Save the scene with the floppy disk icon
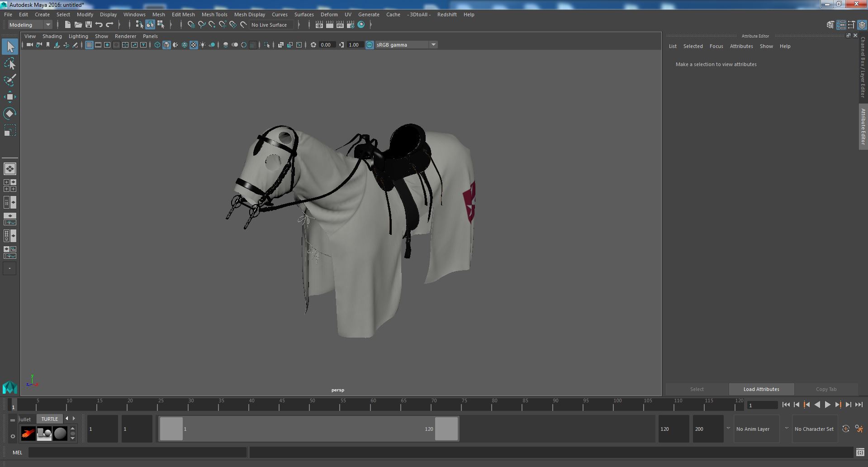This screenshot has width=868, height=467. 89,25
